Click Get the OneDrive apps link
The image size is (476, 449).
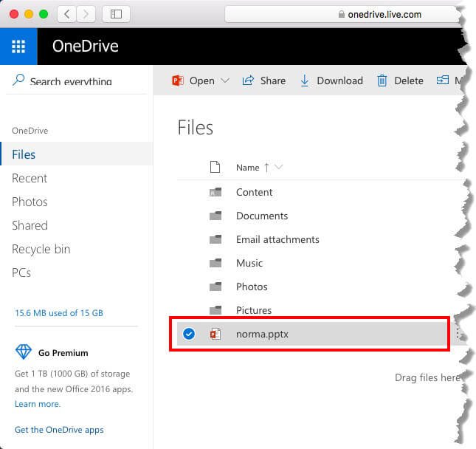pyautogui.click(x=59, y=430)
